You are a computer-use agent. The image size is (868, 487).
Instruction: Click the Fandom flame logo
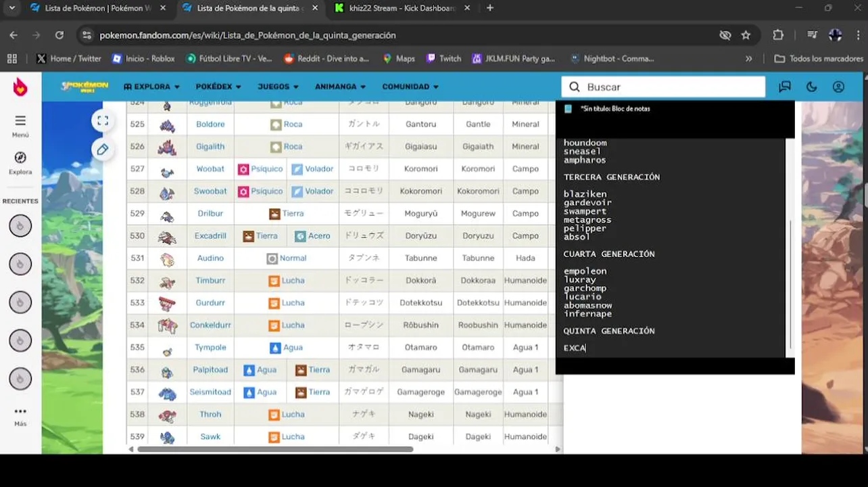pos(20,87)
